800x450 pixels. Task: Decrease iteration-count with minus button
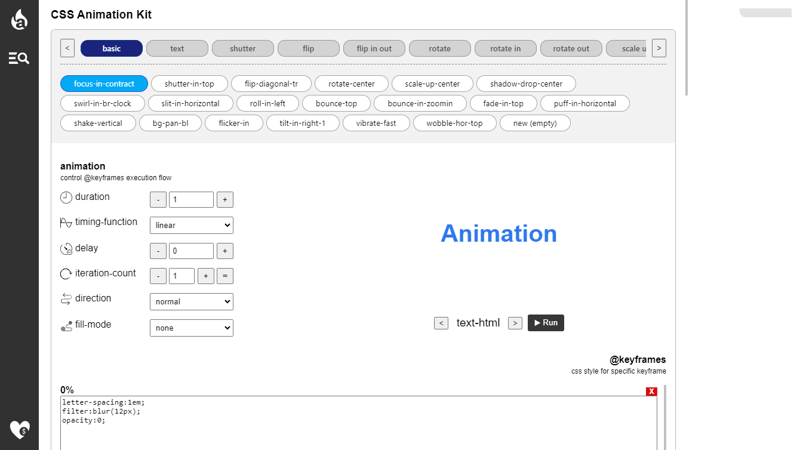pos(158,276)
